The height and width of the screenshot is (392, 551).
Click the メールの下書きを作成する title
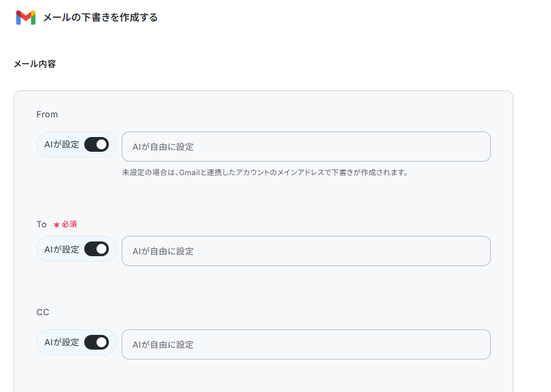(100, 17)
